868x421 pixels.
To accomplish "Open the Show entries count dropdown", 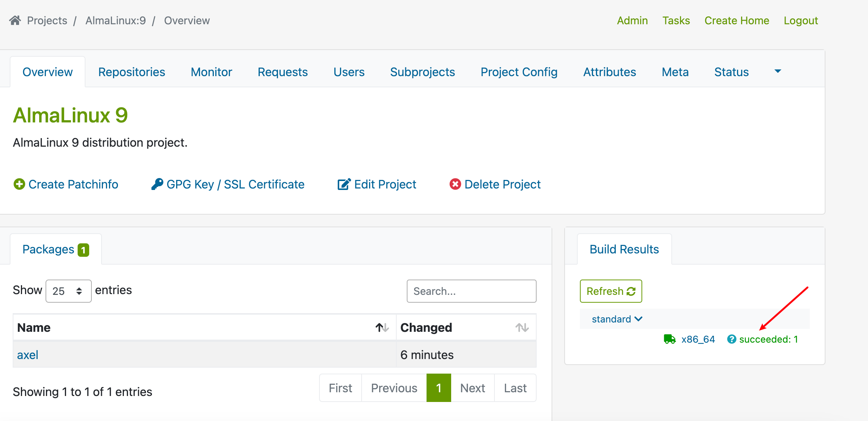I will (69, 291).
